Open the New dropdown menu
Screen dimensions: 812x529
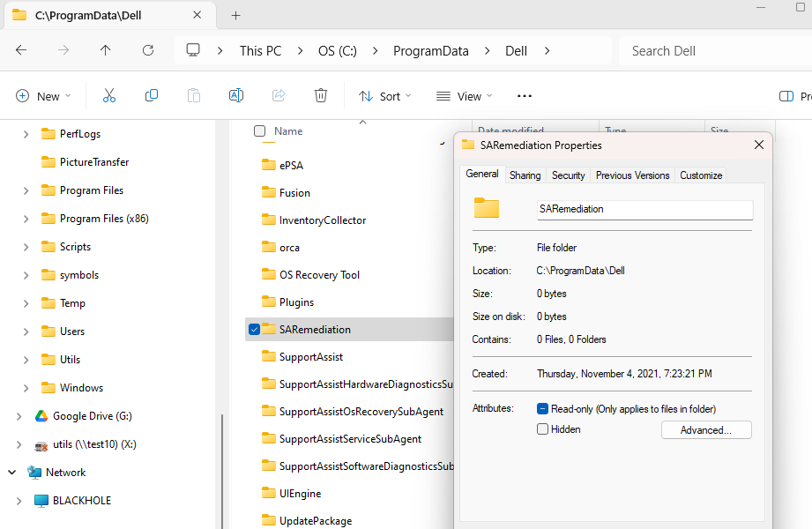click(43, 96)
